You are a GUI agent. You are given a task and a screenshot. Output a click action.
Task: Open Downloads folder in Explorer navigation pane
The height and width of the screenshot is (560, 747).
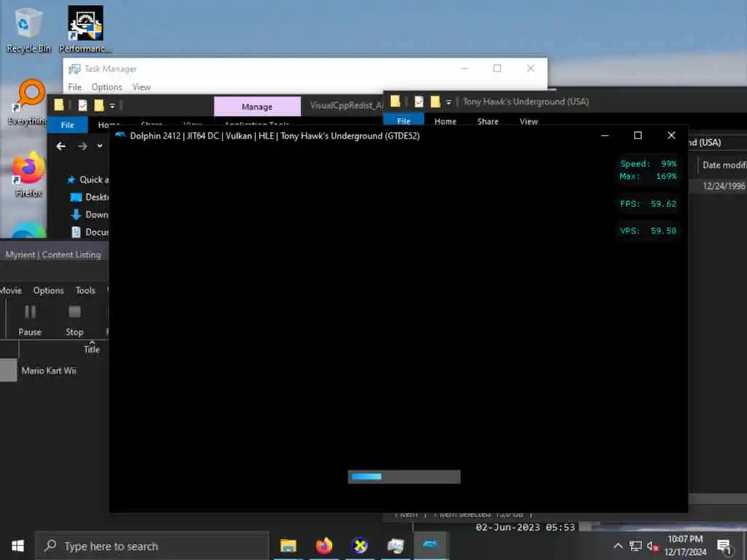pyautogui.click(x=90, y=215)
